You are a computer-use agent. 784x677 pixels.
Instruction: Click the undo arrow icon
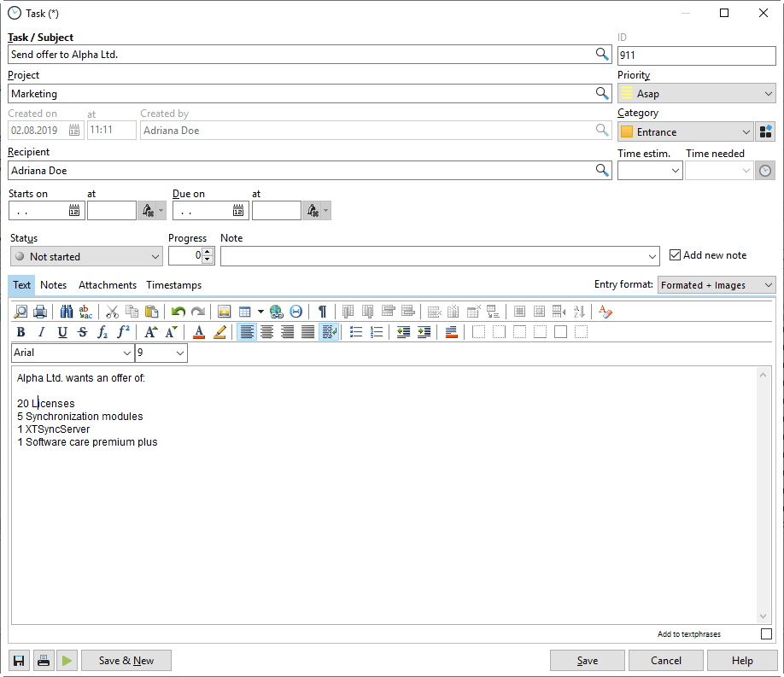(178, 312)
